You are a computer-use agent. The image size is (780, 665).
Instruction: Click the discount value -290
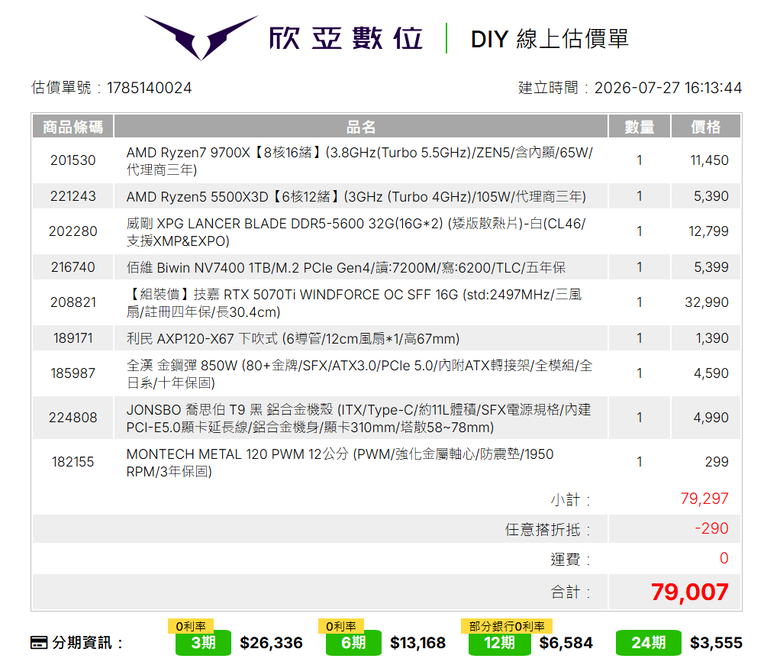pyautogui.click(x=712, y=528)
